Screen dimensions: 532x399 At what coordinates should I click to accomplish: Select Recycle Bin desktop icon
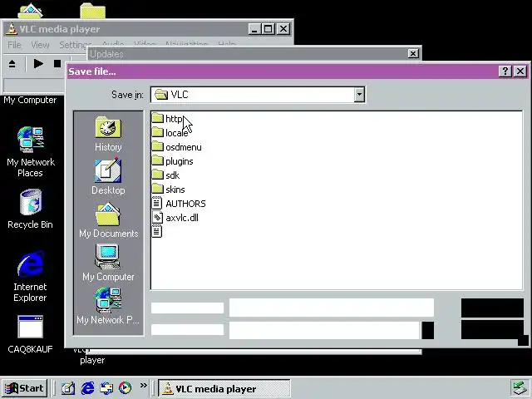tap(30, 209)
